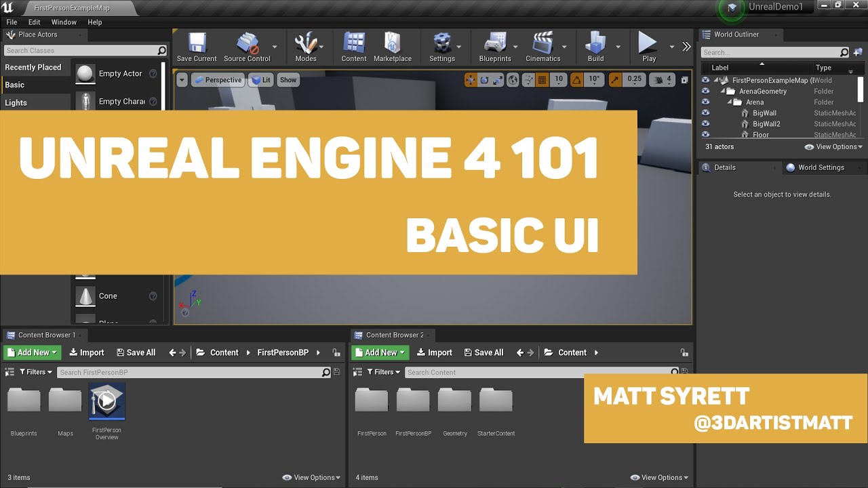Navigate back in Content Browser 1 history
The image size is (868, 488).
point(172,352)
